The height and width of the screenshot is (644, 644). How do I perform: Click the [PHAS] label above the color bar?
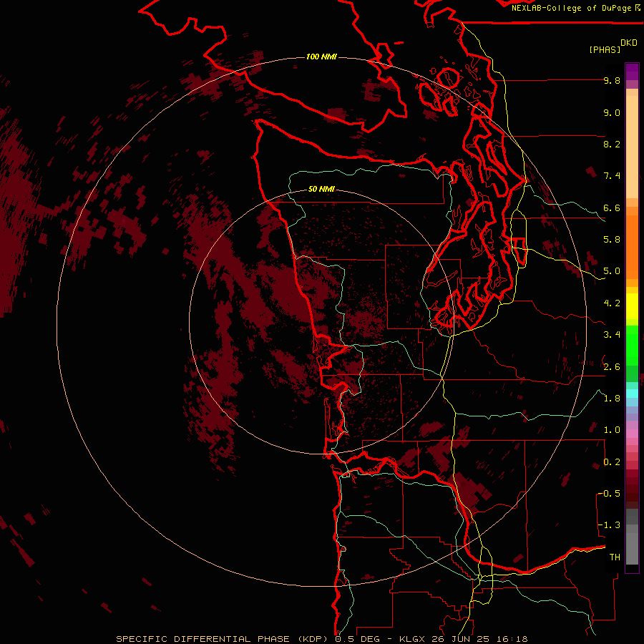605,49
